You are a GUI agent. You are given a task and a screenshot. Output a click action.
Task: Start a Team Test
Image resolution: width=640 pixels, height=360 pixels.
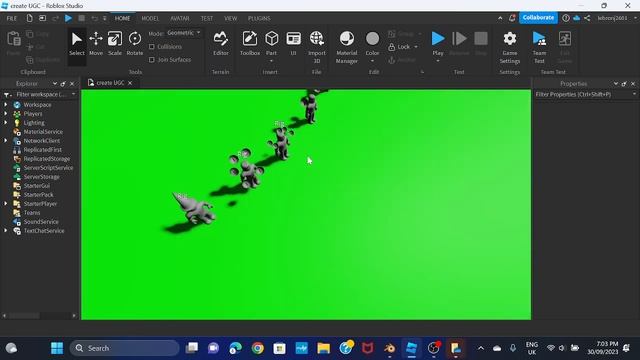click(x=539, y=47)
